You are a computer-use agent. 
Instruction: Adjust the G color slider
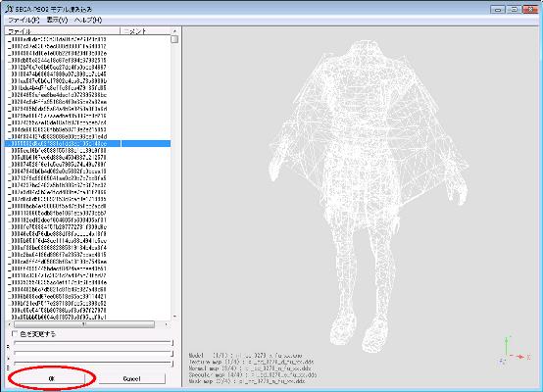pos(93,354)
